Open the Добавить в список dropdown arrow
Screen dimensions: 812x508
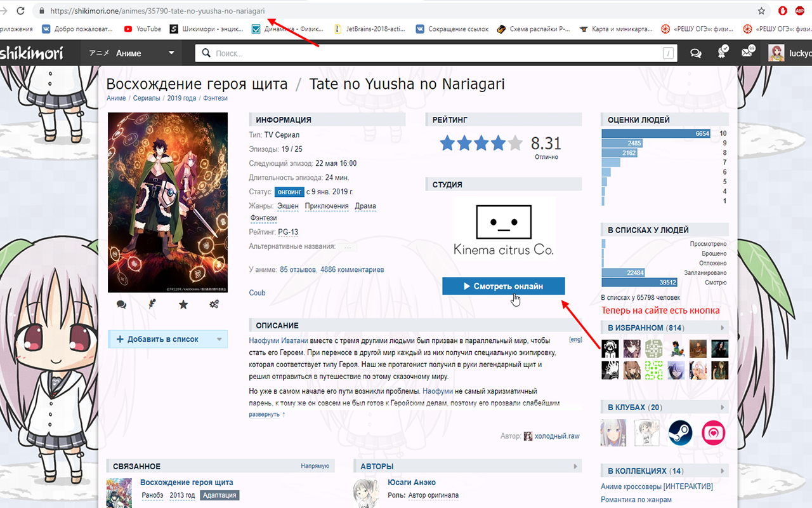pyautogui.click(x=219, y=340)
